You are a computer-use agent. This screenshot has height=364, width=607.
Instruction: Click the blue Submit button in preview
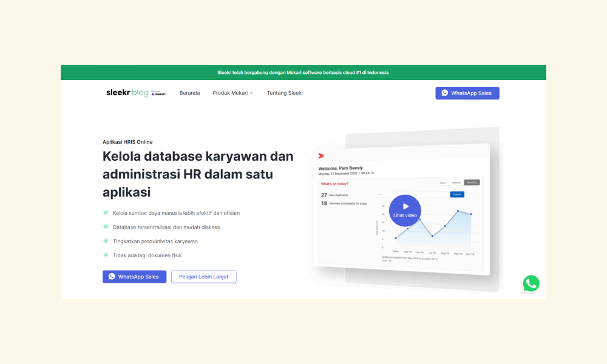click(457, 194)
